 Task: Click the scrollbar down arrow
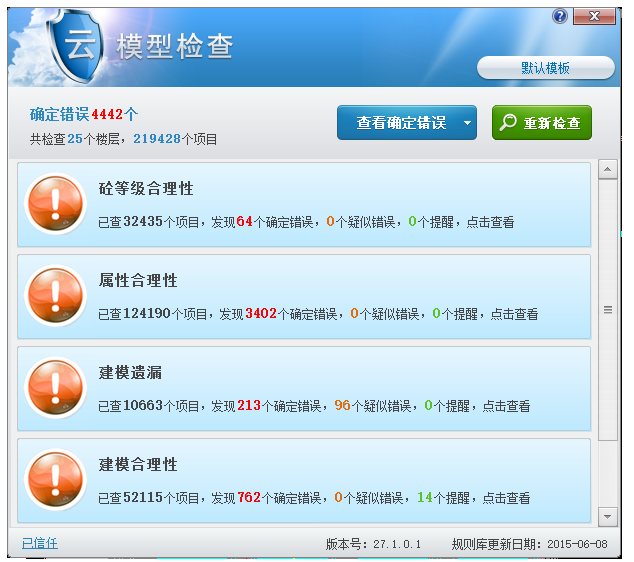pyautogui.click(x=607, y=517)
